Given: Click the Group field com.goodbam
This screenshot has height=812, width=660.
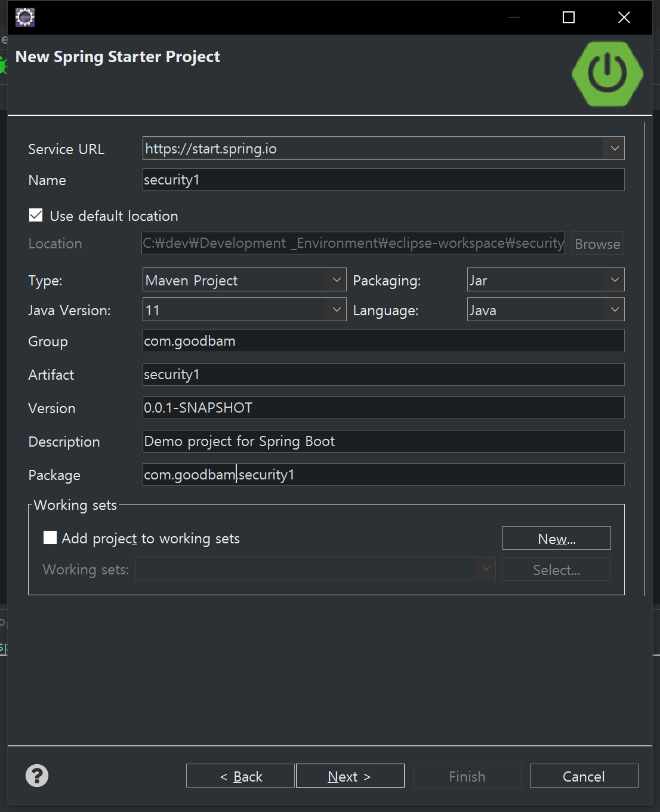Looking at the screenshot, I should (x=384, y=341).
